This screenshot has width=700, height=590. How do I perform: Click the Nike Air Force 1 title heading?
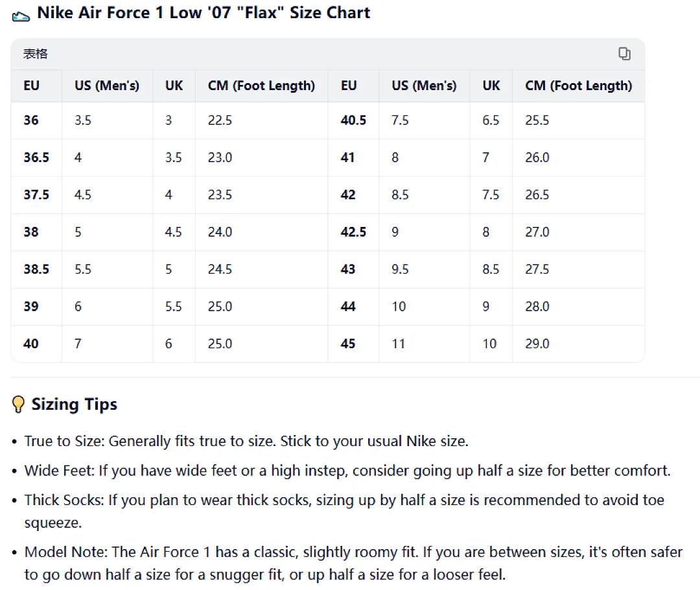click(x=204, y=13)
